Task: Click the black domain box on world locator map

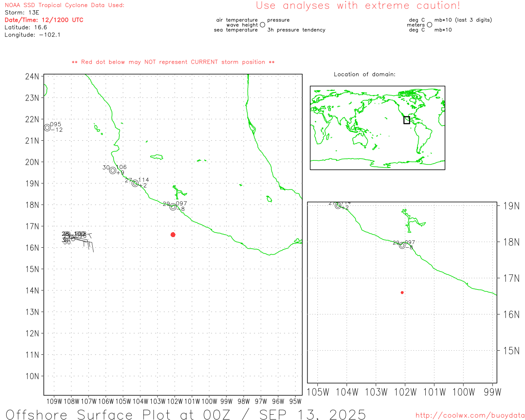Action: pyautogui.click(x=406, y=120)
